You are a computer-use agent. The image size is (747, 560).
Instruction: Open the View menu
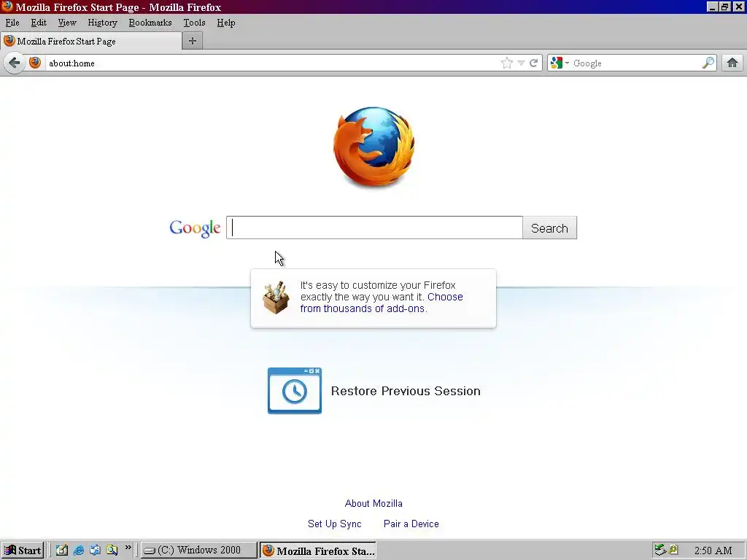pyautogui.click(x=67, y=23)
